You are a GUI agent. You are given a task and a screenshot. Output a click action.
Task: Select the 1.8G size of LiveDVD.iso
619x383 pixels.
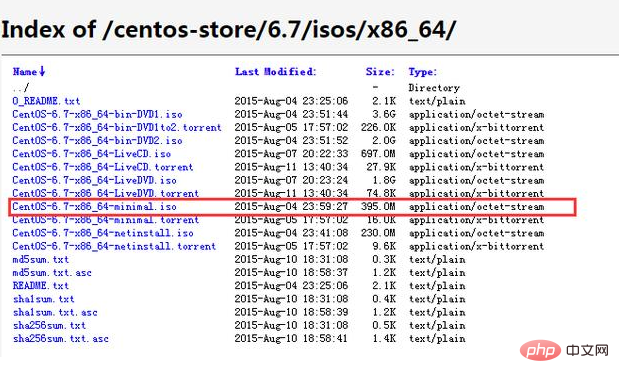(384, 180)
